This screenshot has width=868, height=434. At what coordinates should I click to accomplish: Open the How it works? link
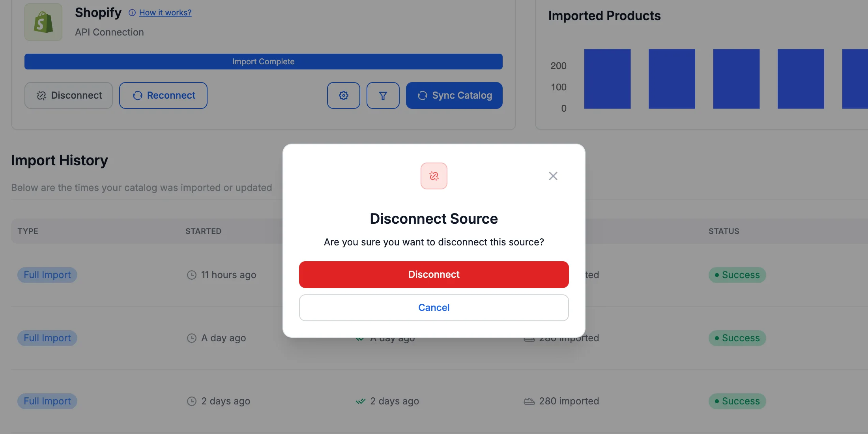click(165, 13)
